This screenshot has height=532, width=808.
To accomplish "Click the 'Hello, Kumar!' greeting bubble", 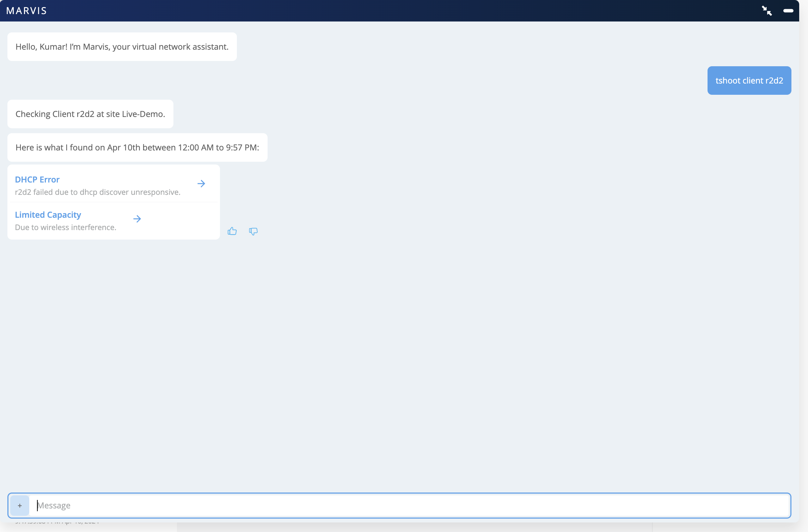I will coord(122,47).
